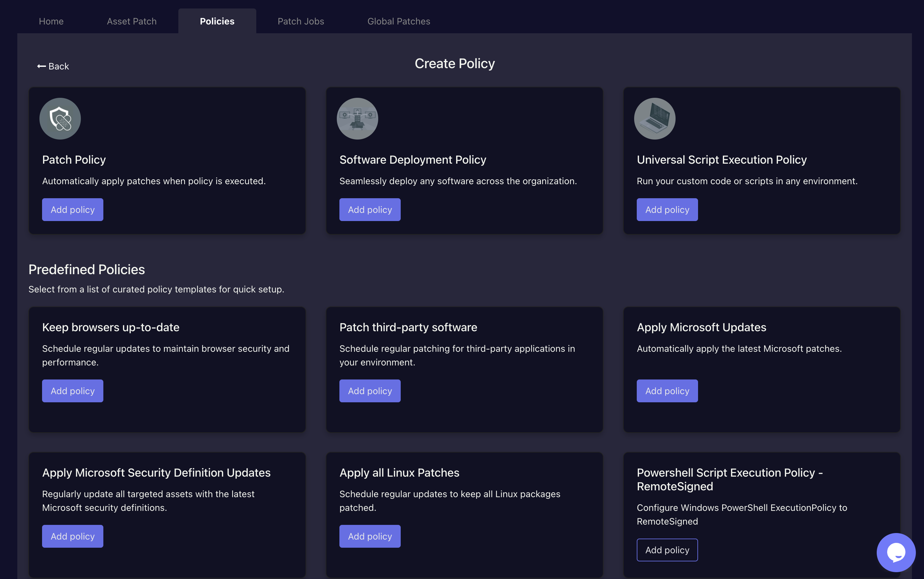The image size is (924, 579).
Task: Open the Asset Patch tab
Action: pyautogui.click(x=132, y=22)
